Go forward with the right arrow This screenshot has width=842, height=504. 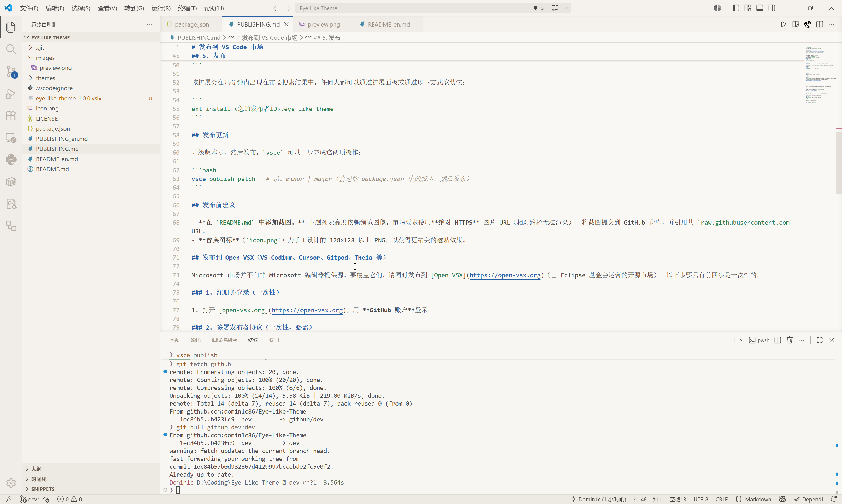288,8
